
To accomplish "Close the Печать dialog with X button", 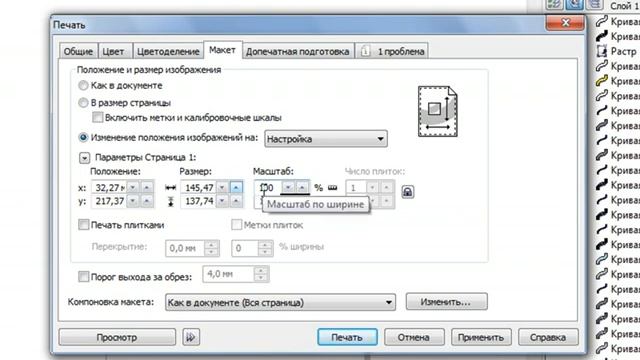I will [565, 23].
